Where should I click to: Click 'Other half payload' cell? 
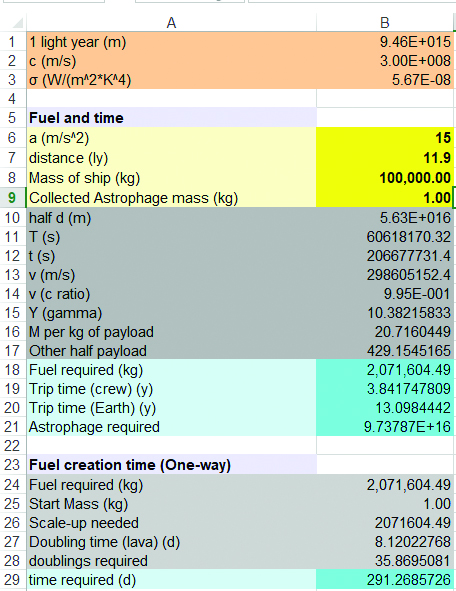tap(171, 351)
